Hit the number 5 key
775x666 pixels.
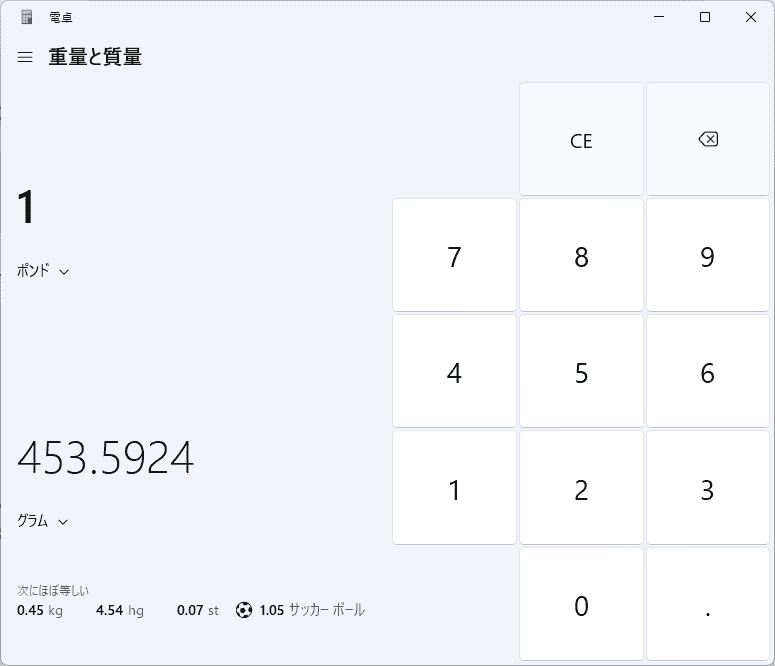(581, 373)
